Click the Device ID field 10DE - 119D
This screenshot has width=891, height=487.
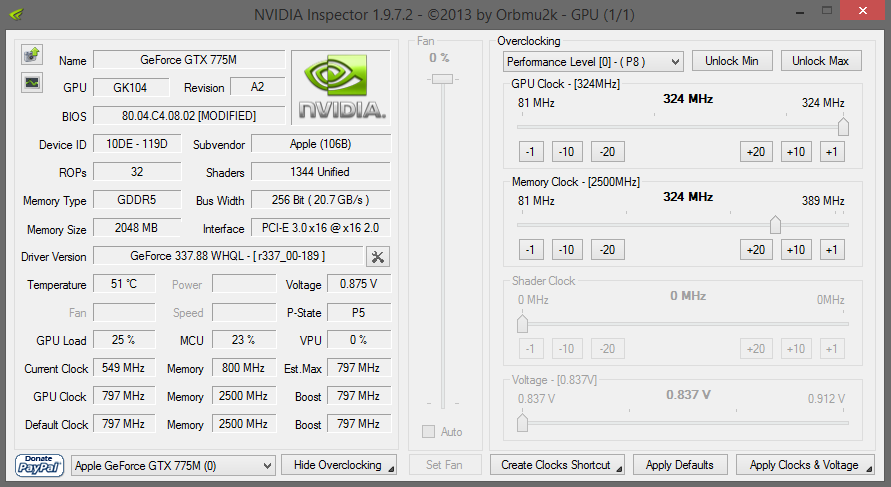[x=137, y=144]
